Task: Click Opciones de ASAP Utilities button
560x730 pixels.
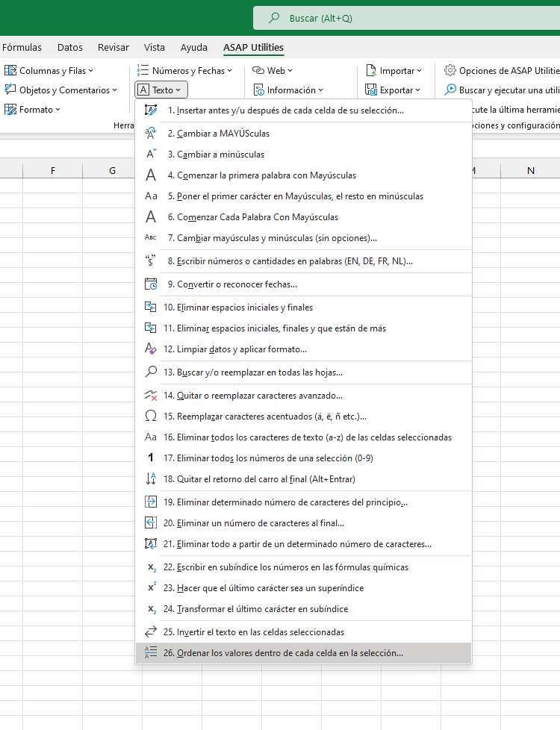Action: point(501,71)
